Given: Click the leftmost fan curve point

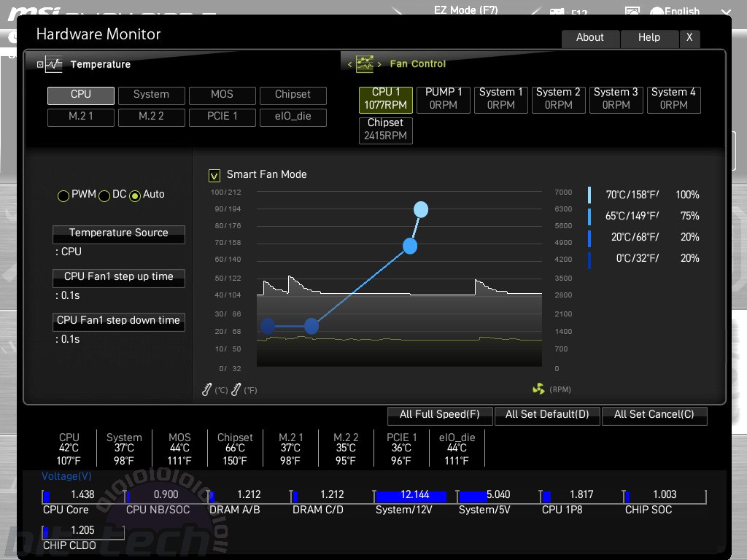Looking at the screenshot, I should 268,326.
